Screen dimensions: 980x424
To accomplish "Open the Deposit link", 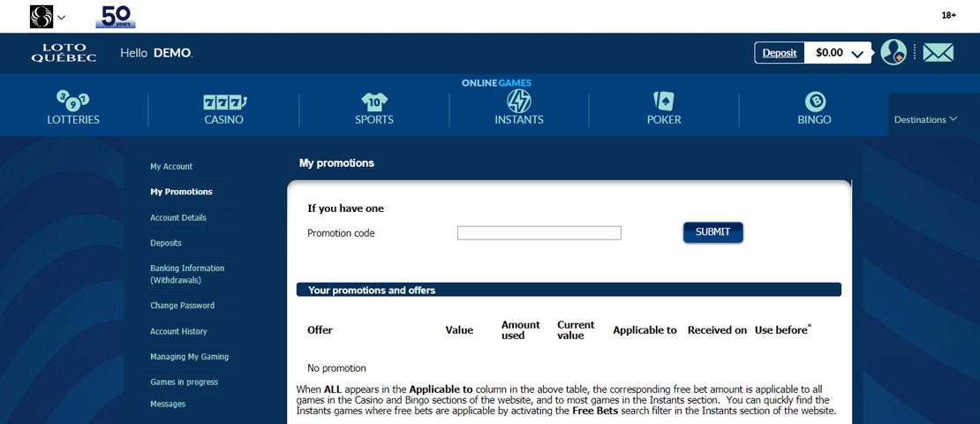I will click(780, 53).
